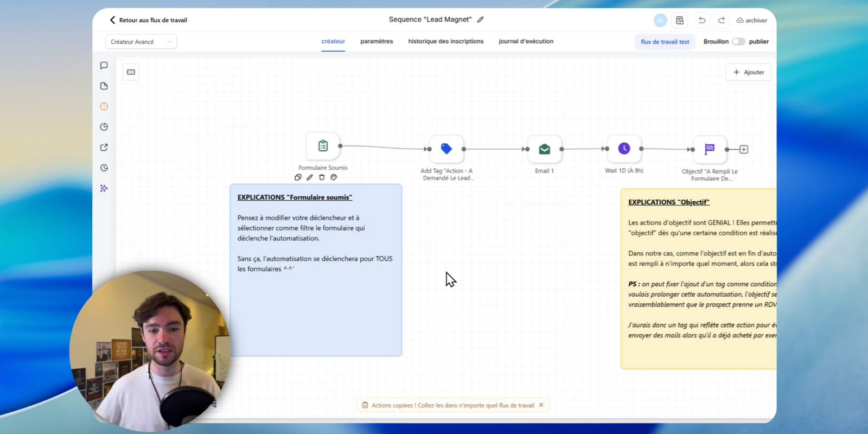The height and width of the screenshot is (434, 868).
Task: Switch to the paramètres tab
Action: (376, 41)
